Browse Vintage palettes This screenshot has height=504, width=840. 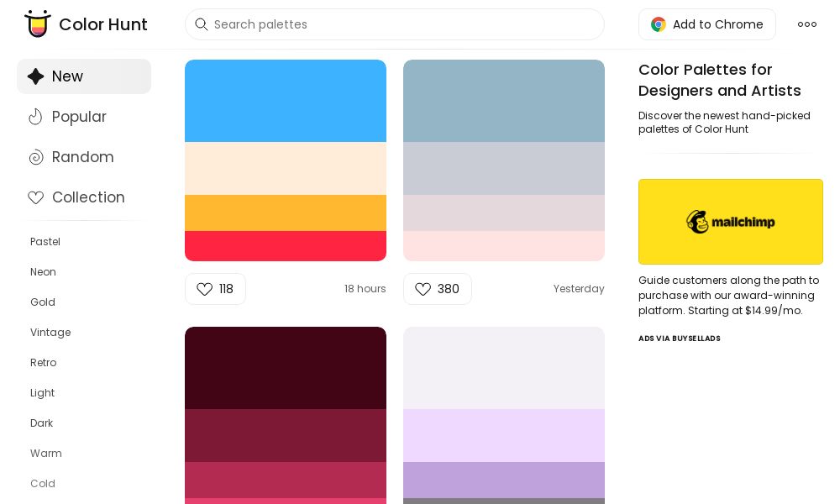click(x=50, y=333)
